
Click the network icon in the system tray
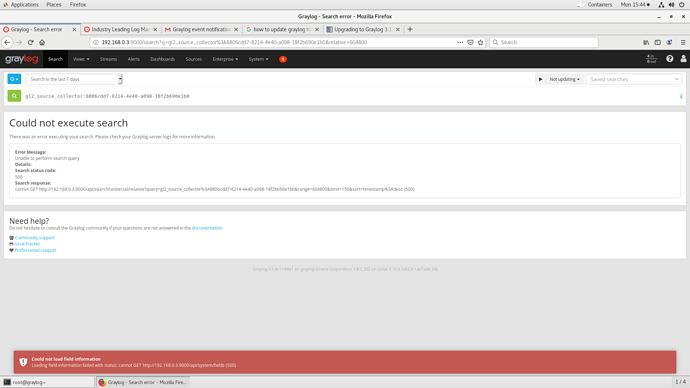(661, 4)
